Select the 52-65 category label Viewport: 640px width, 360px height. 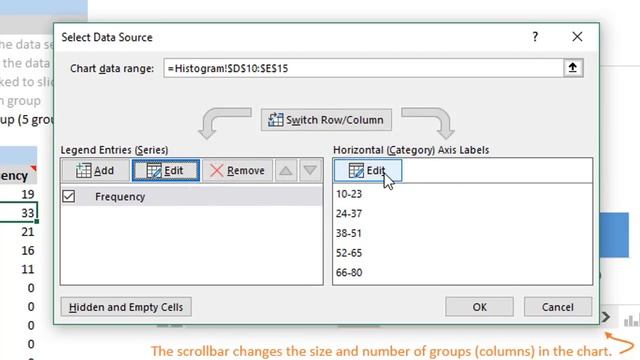click(x=349, y=253)
